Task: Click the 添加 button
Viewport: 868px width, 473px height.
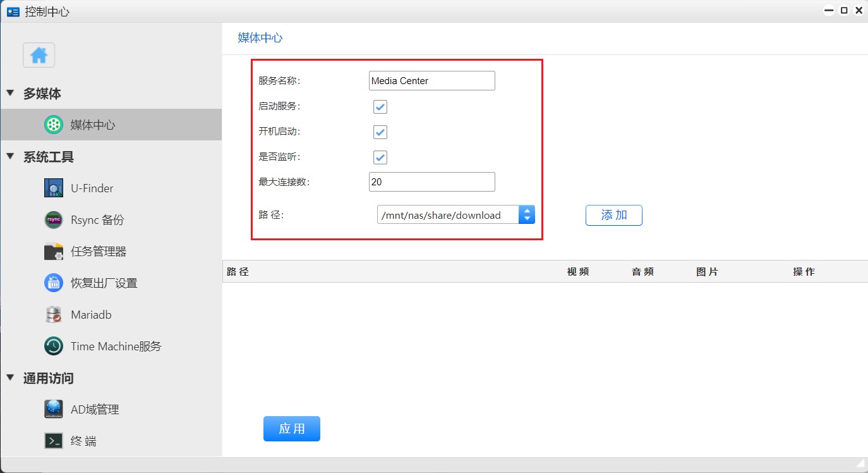Action: [x=613, y=215]
